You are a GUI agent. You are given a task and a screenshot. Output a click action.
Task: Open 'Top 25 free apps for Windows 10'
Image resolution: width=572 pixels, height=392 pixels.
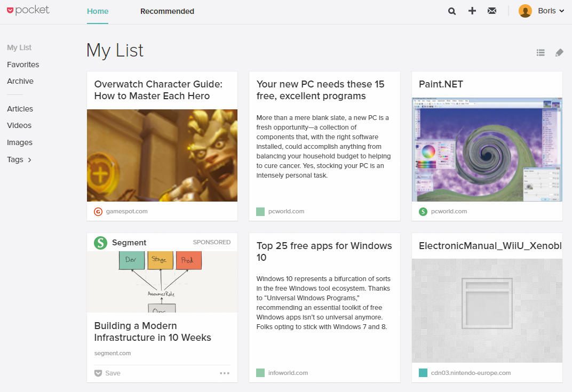tap(324, 252)
